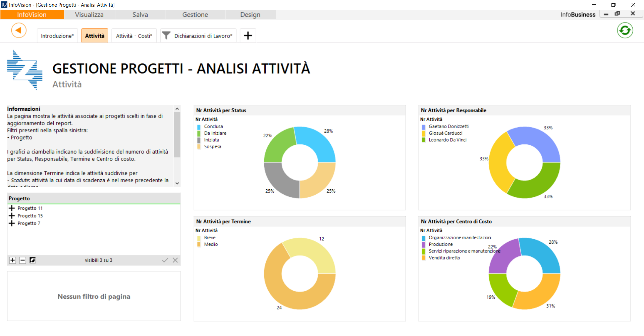Add a new page with plus tab
This screenshot has height=336, width=644.
pyautogui.click(x=248, y=36)
